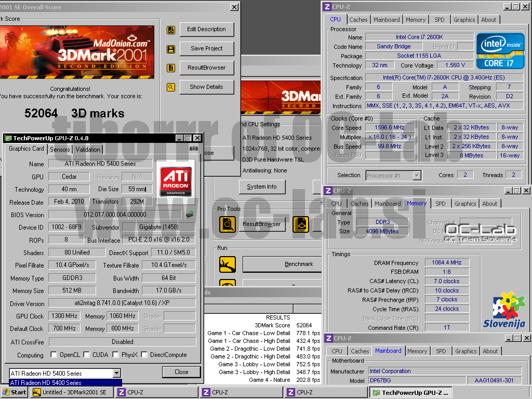Open About tab in bottom CPU-Z Mainboard window
The height and width of the screenshot is (399, 532).
pyautogui.click(x=490, y=351)
